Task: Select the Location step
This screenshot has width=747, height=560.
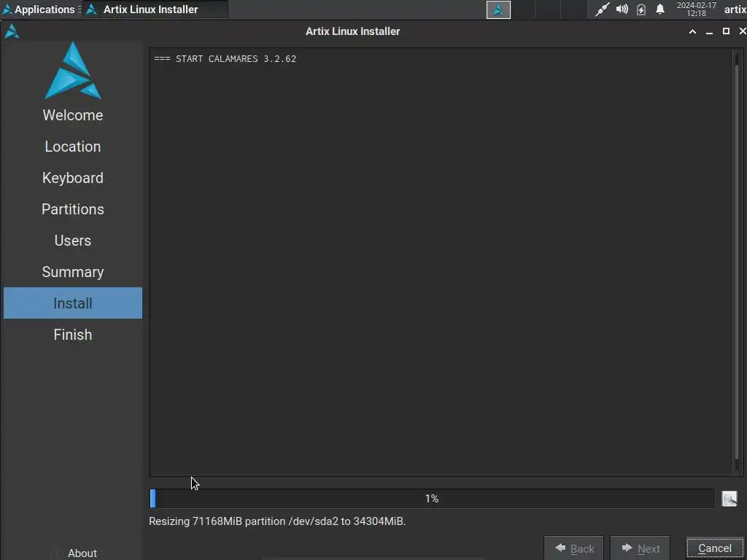Action: (x=73, y=147)
